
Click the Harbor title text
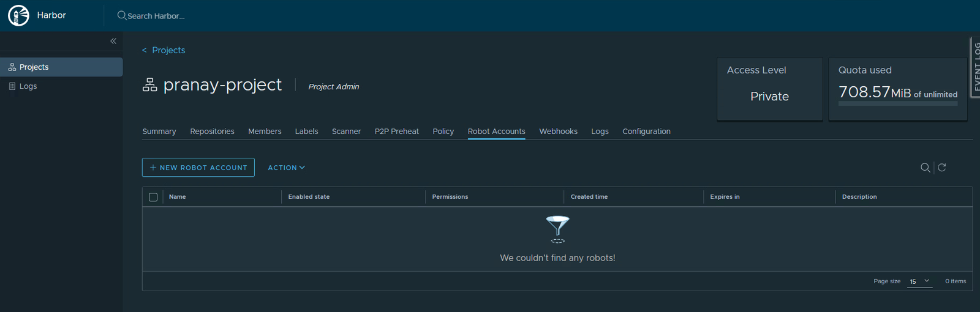(x=51, y=15)
